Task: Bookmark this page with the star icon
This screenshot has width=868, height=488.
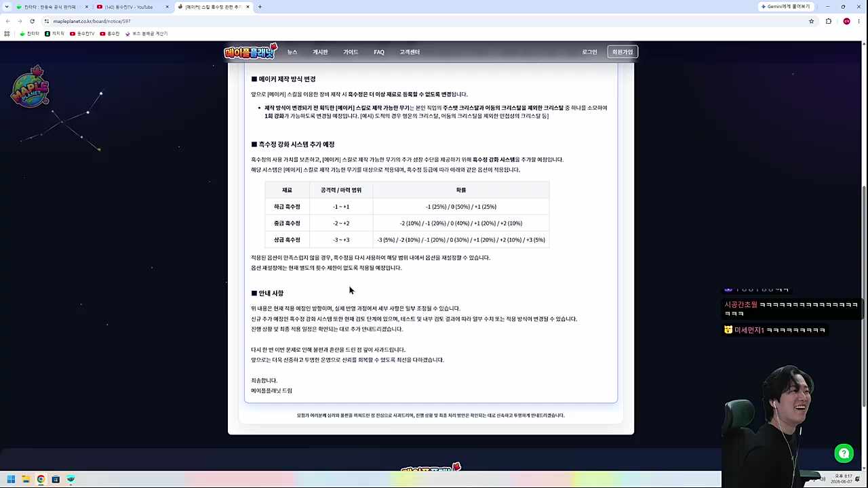Action: coord(811,21)
